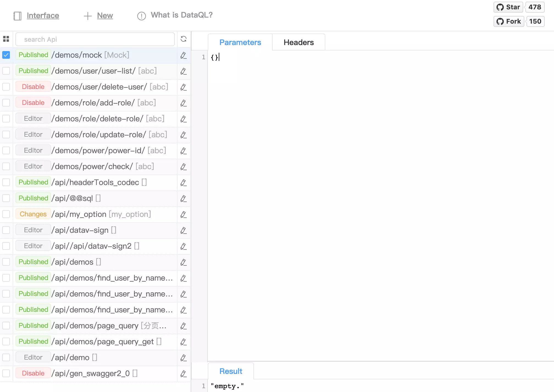This screenshot has height=392, width=554.
Task: Click the New link
Action: [105, 16]
